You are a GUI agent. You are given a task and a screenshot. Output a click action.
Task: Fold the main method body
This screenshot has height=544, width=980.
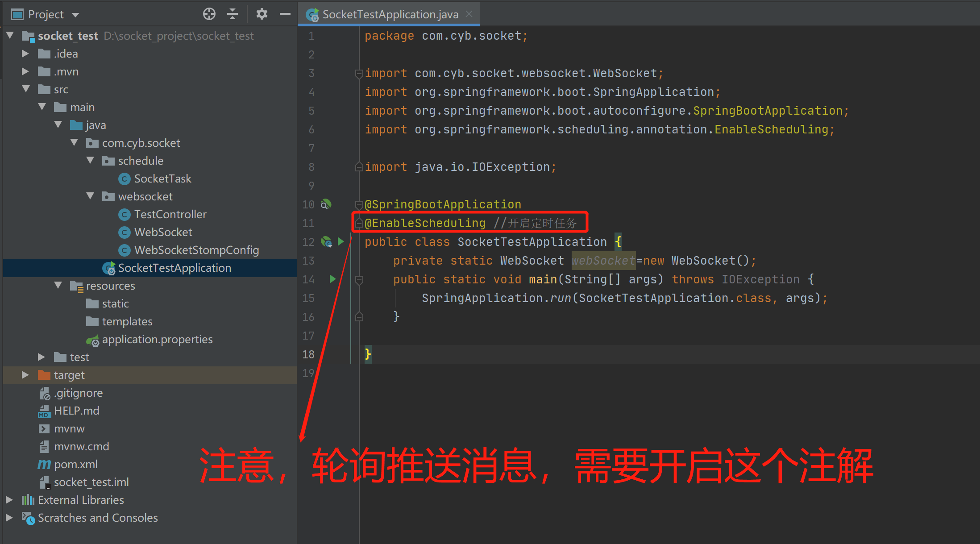[x=359, y=280]
